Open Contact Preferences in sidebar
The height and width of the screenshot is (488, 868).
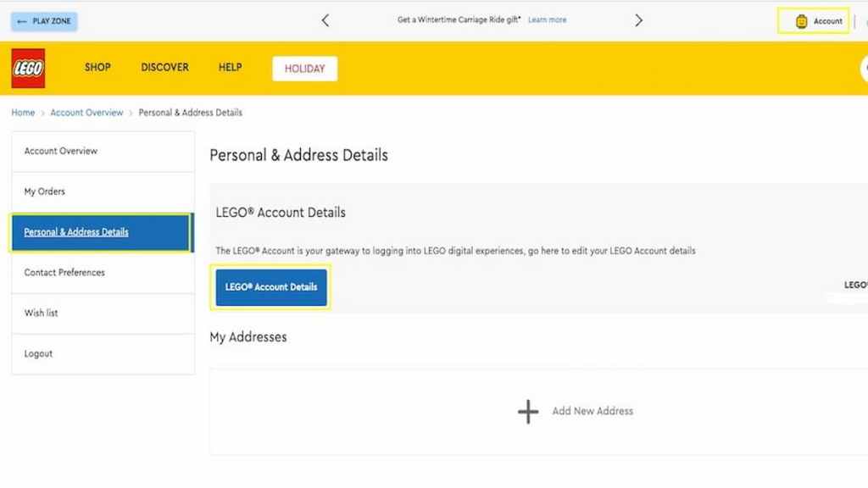[103, 273]
